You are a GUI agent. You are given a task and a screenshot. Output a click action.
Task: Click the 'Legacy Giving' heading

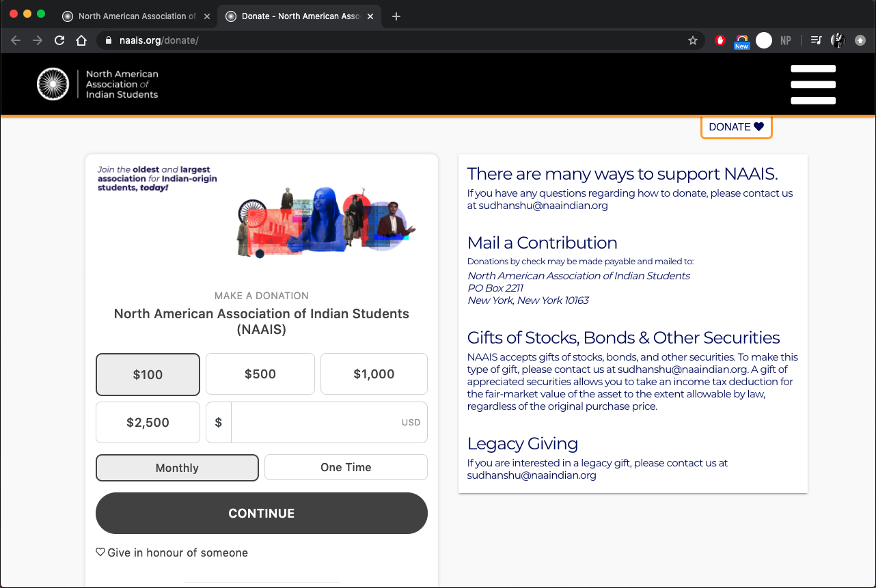click(x=523, y=443)
